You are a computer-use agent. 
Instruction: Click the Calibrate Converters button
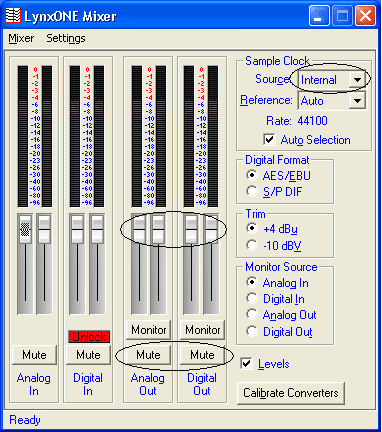click(291, 393)
